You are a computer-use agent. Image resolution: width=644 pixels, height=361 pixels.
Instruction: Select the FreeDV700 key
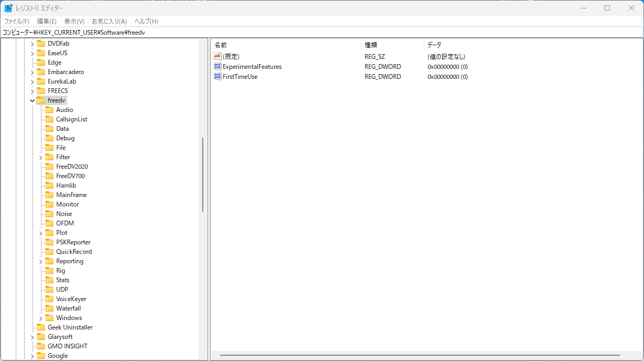pyautogui.click(x=70, y=176)
